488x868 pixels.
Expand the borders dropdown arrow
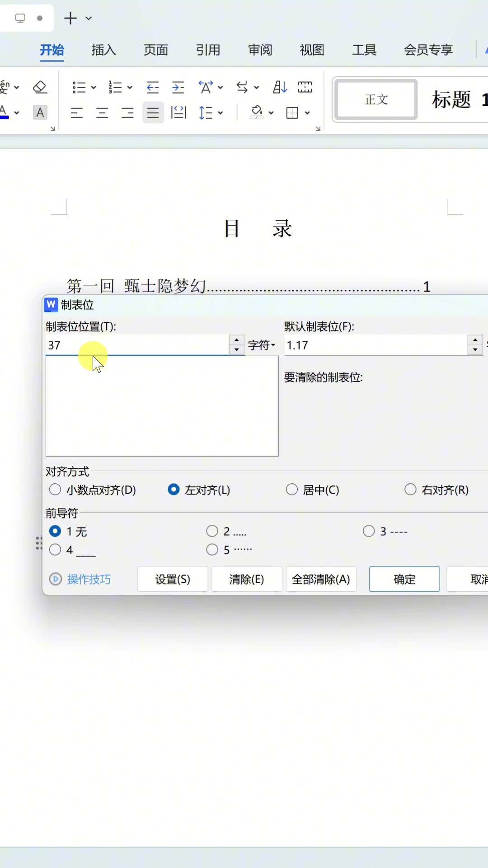(307, 113)
